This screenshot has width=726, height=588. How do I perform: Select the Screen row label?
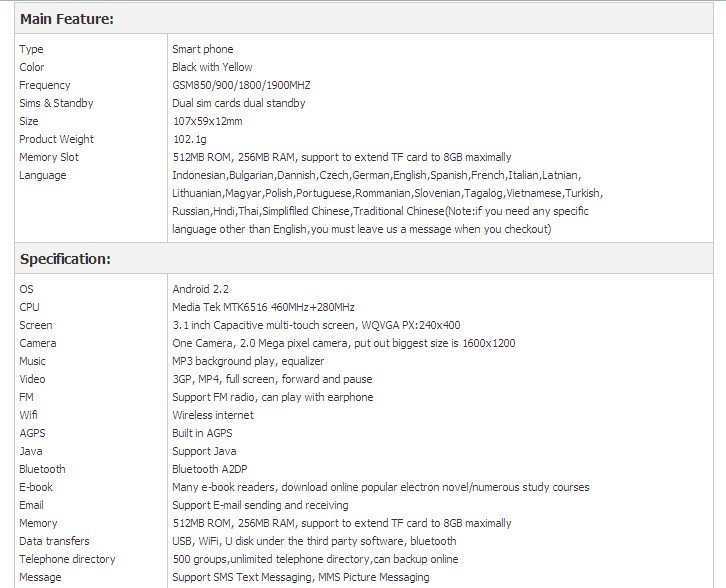click(x=36, y=325)
